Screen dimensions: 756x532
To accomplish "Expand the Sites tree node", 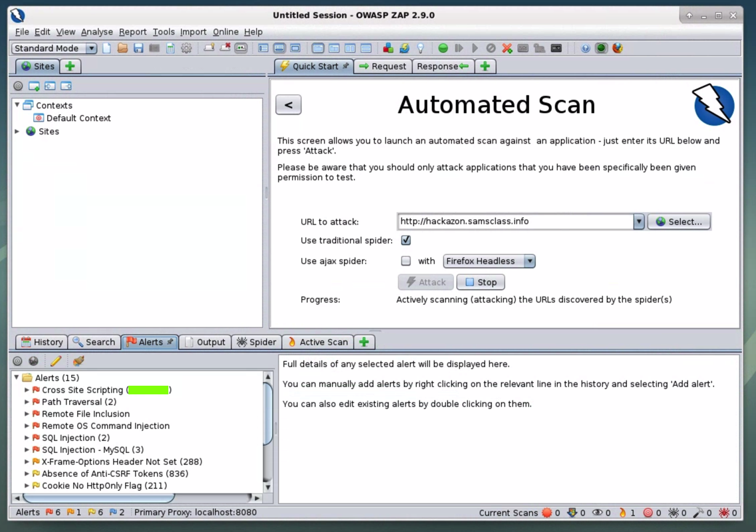I will 17,132.
